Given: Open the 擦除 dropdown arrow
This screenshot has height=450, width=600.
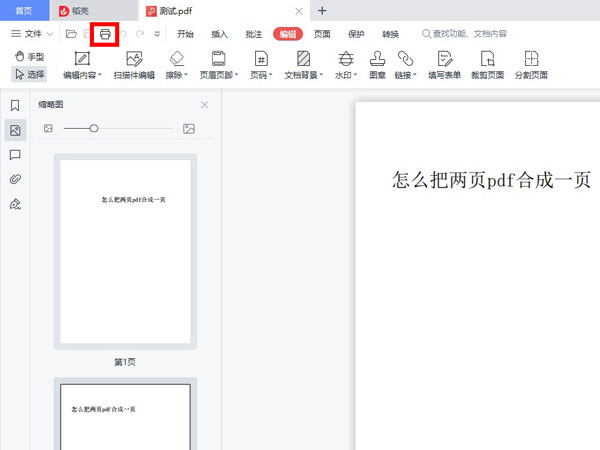Looking at the screenshot, I should (186, 75).
